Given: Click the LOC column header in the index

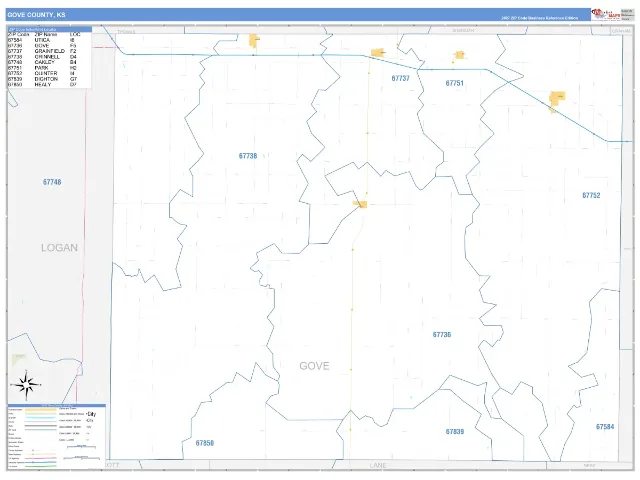Looking at the screenshot, I should click(x=75, y=35).
